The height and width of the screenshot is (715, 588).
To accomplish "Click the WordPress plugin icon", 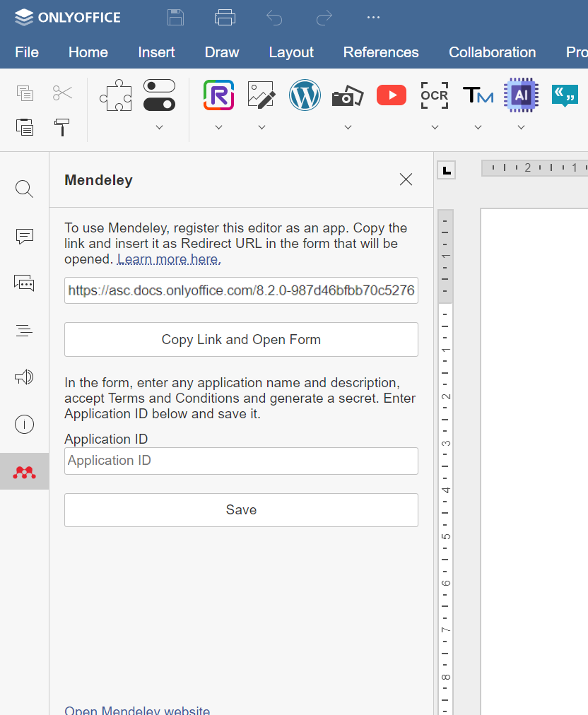I will (x=305, y=95).
